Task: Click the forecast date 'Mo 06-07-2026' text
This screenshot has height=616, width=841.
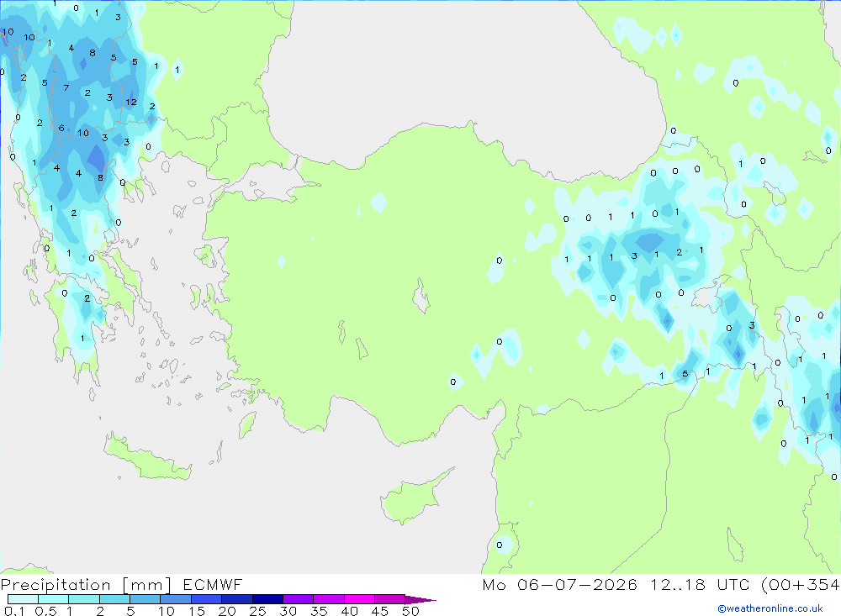Action: point(559,584)
